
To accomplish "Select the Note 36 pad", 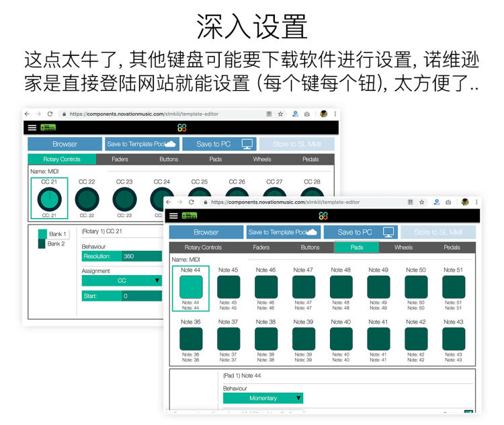I will (x=191, y=339).
